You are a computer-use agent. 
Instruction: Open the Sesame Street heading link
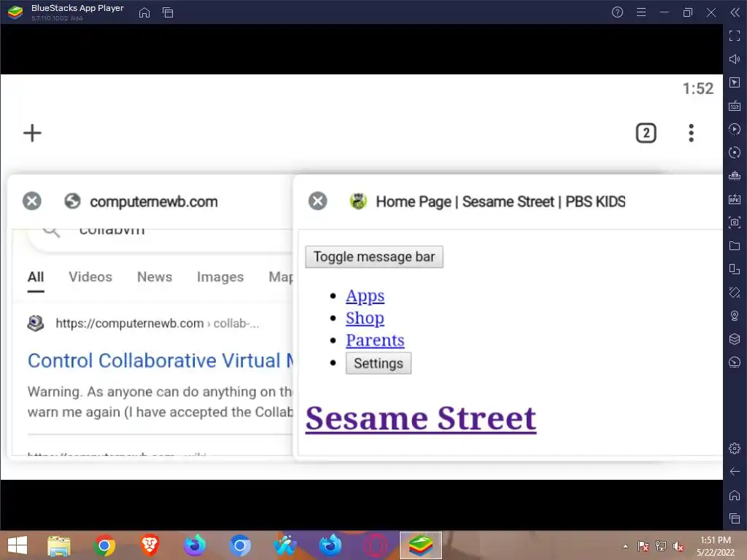click(421, 419)
